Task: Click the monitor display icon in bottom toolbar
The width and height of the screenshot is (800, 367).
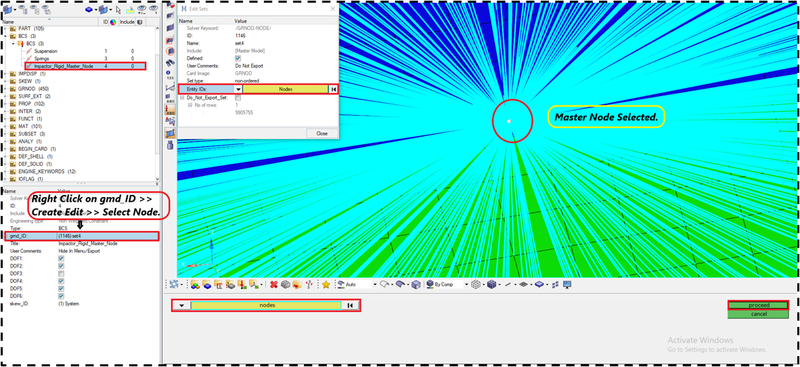Action: (567, 284)
